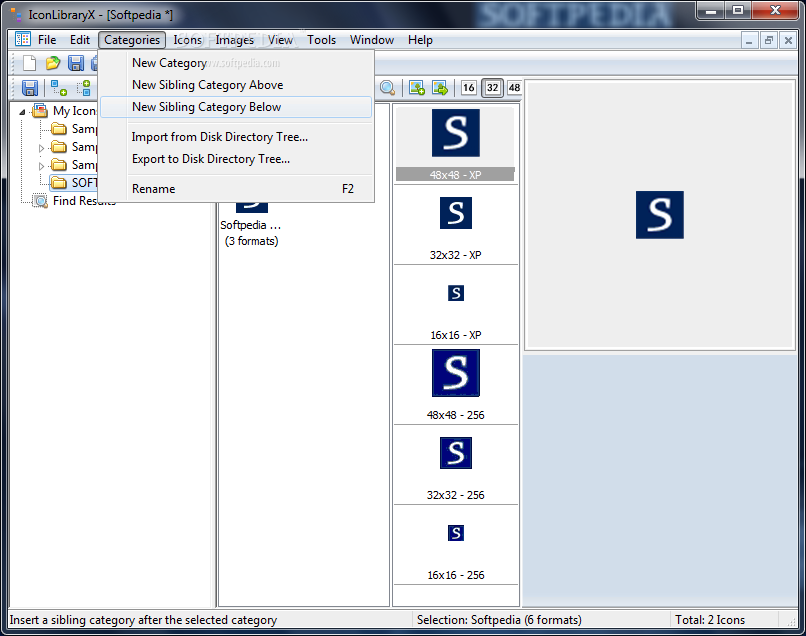
Task: Choose Rename in Categories menu
Action: coord(236,189)
